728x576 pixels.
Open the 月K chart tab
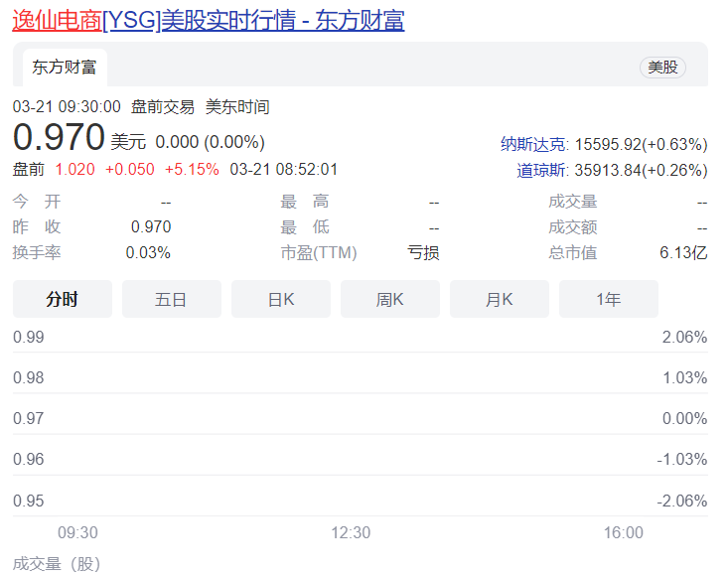pyautogui.click(x=500, y=299)
